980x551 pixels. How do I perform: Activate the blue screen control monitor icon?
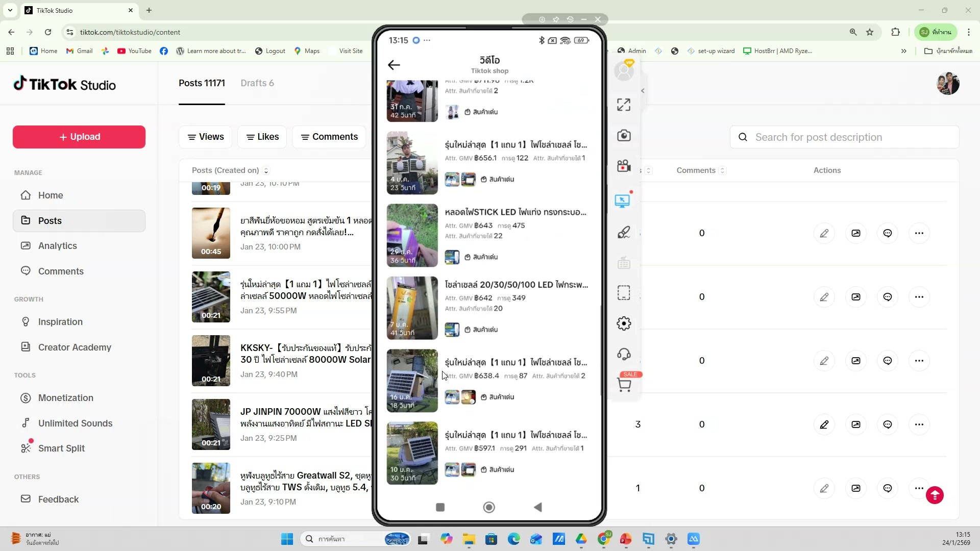pyautogui.click(x=623, y=200)
